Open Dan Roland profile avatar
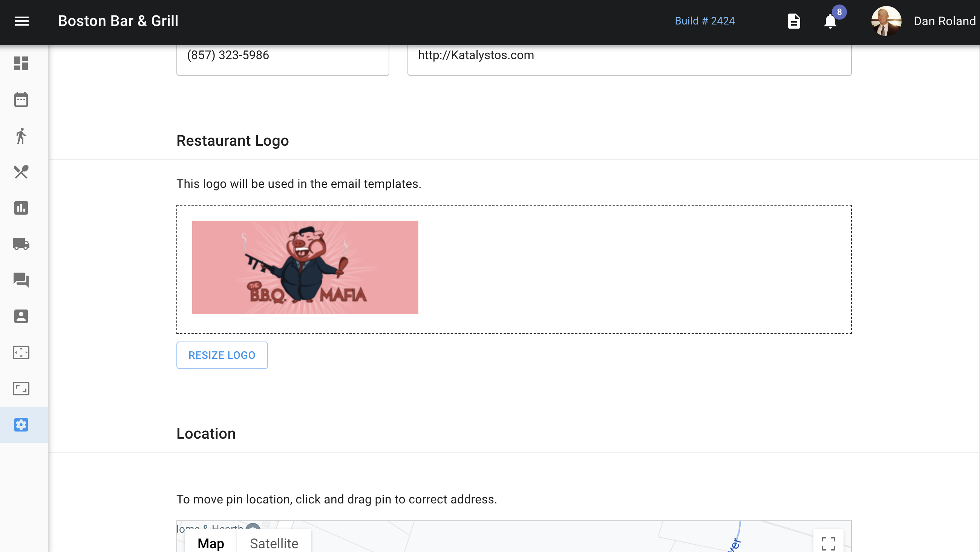 pos(886,21)
